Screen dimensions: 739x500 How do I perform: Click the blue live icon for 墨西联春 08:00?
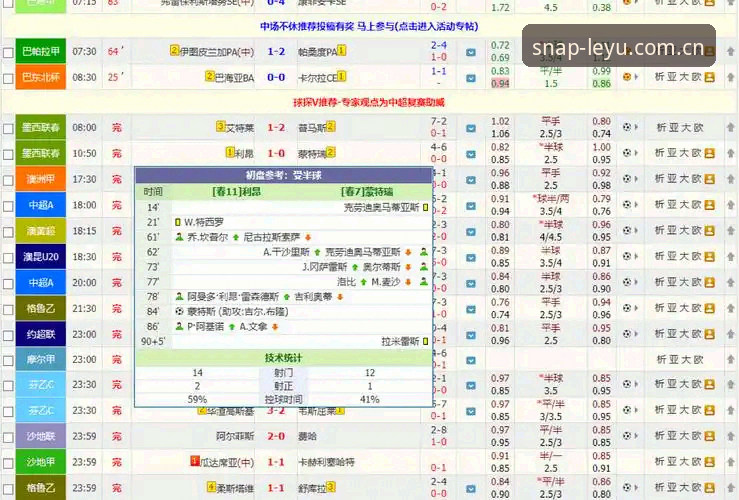point(471,128)
